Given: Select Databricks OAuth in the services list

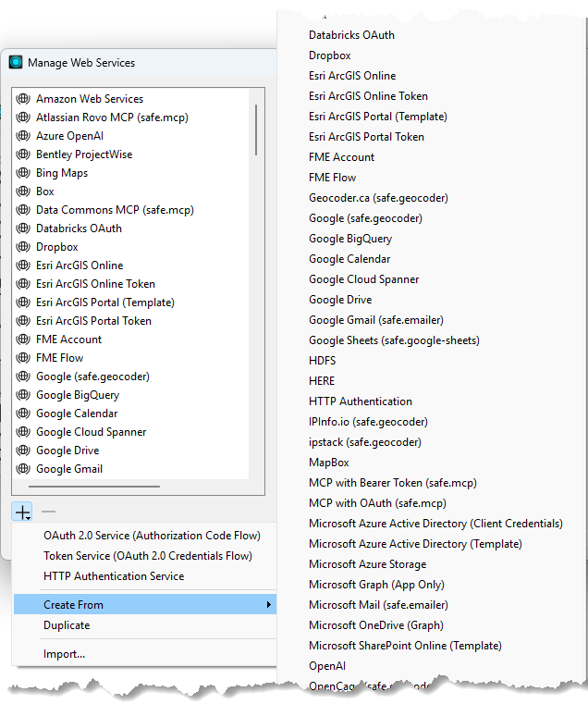Looking at the screenshot, I should click(79, 228).
